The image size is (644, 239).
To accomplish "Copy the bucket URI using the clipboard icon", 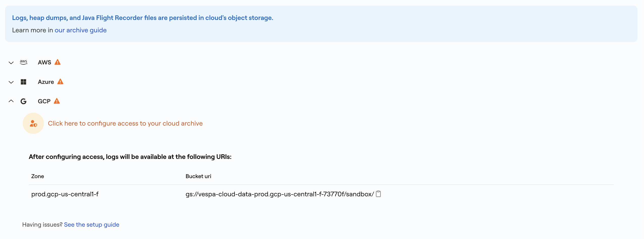I will (378, 194).
